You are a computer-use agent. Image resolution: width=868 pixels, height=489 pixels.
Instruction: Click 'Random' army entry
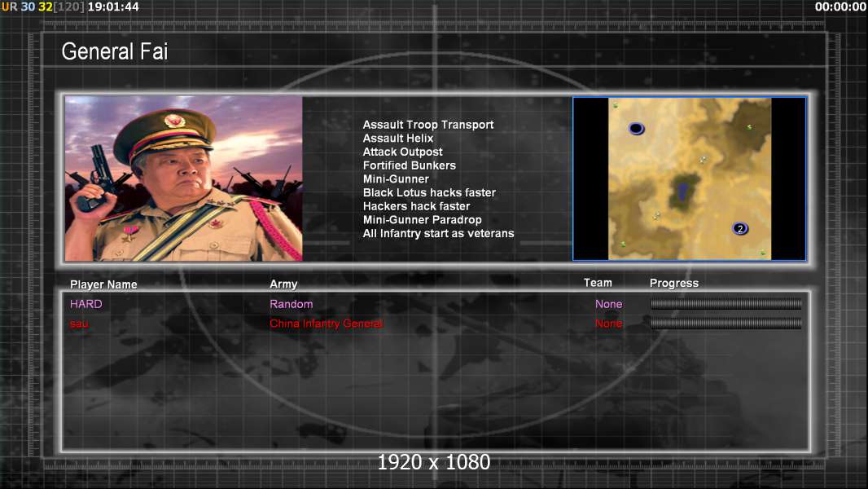(x=292, y=304)
